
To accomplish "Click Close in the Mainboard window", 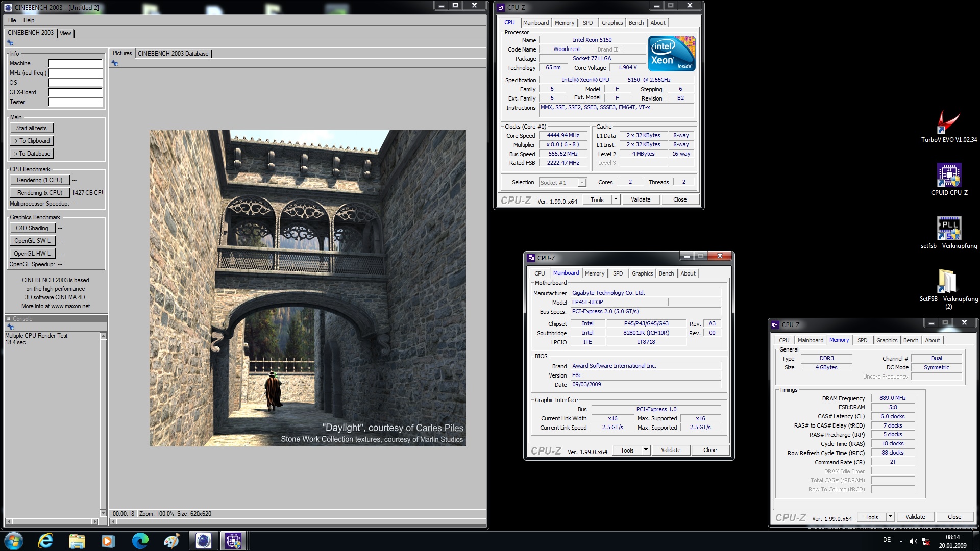I will tap(710, 450).
